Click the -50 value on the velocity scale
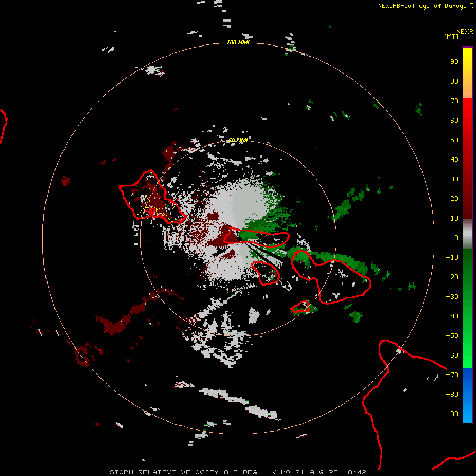 point(452,336)
